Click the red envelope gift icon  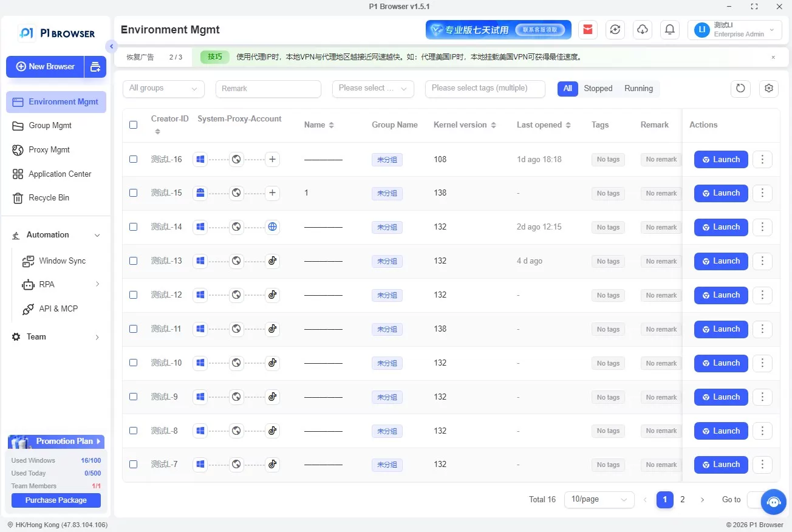[587, 29]
